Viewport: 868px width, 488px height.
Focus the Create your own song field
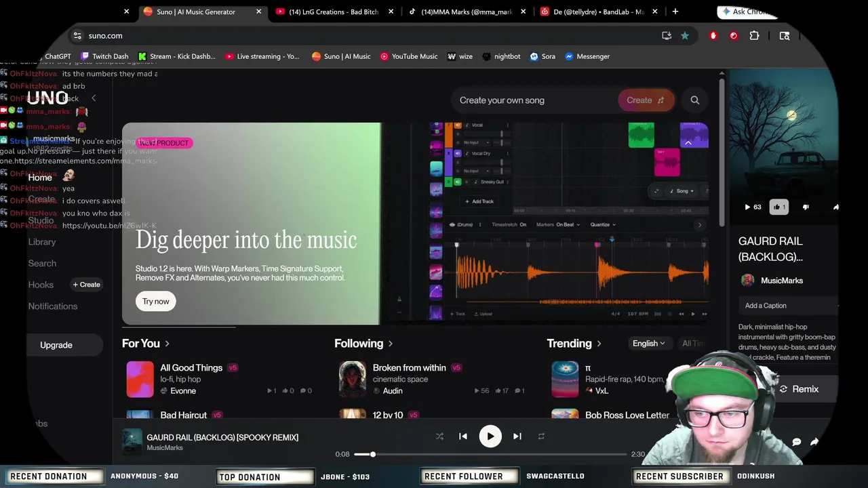tap(533, 100)
